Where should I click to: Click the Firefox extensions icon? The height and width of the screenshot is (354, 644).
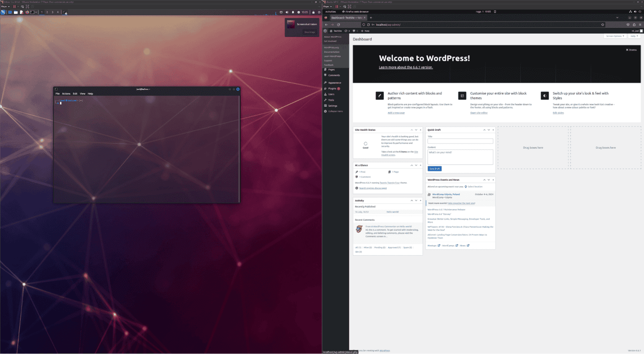634,25
